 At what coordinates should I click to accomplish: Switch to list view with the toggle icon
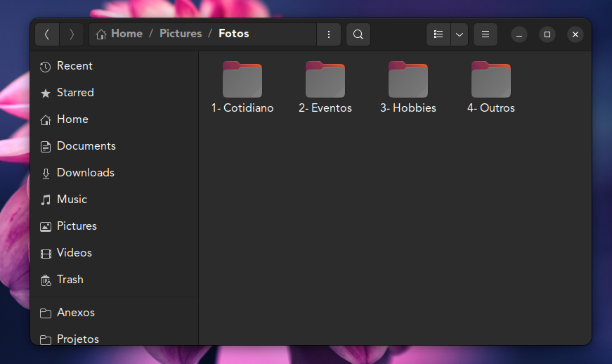pyautogui.click(x=438, y=34)
